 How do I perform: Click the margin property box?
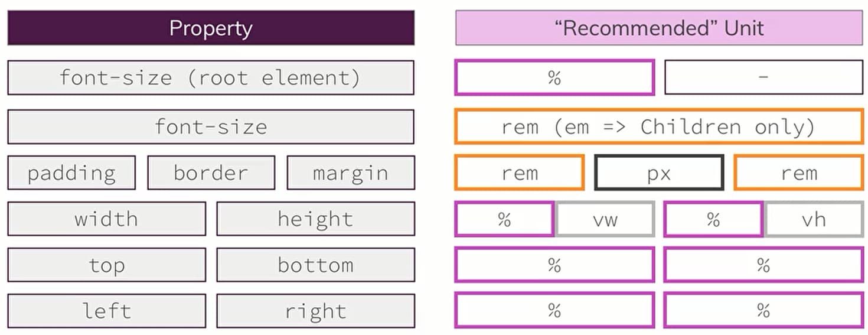tap(351, 173)
